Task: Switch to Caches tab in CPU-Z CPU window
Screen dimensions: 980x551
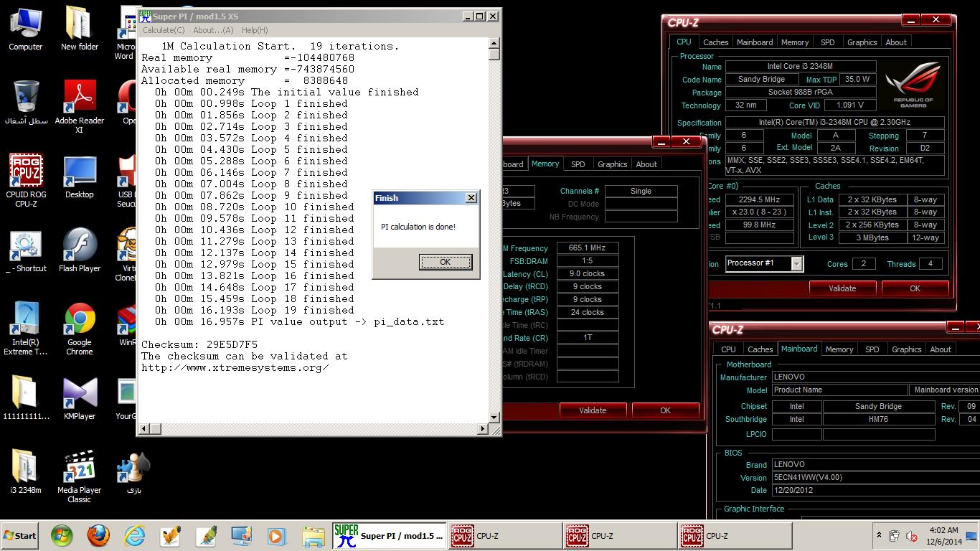Action: pyautogui.click(x=715, y=42)
